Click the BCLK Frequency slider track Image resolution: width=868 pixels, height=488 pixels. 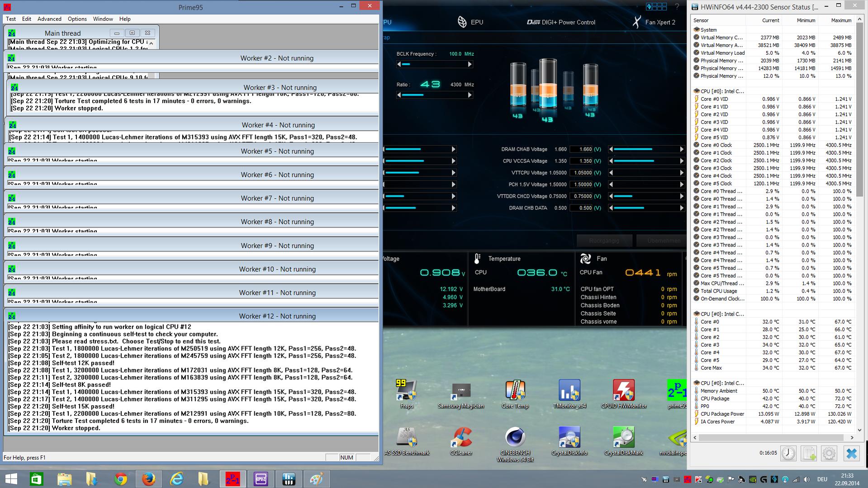click(434, 64)
